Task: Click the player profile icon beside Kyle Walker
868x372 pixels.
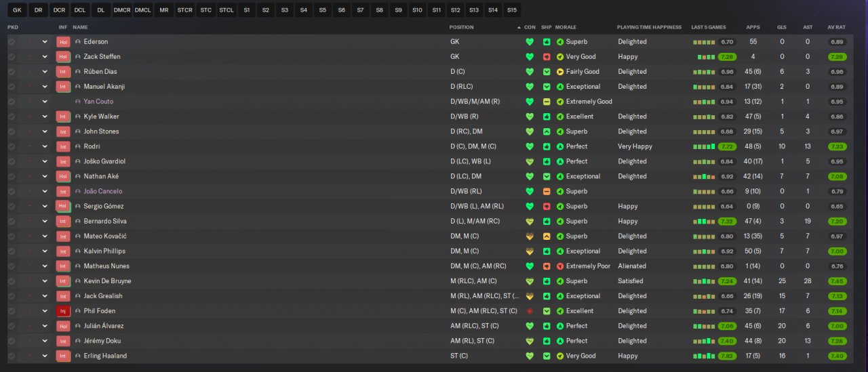Action: [78, 117]
